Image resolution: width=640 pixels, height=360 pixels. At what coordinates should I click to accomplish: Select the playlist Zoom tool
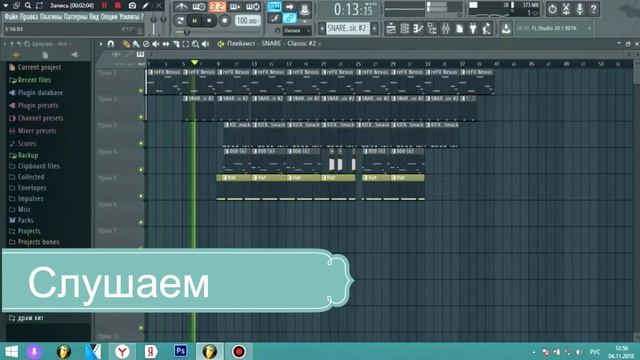tap(196, 44)
